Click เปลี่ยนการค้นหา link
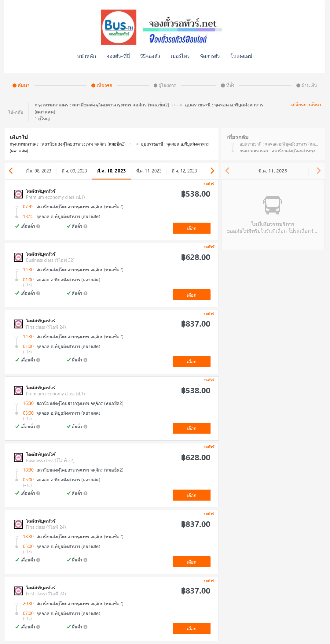This screenshot has width=330, height=644. point(306,105)
